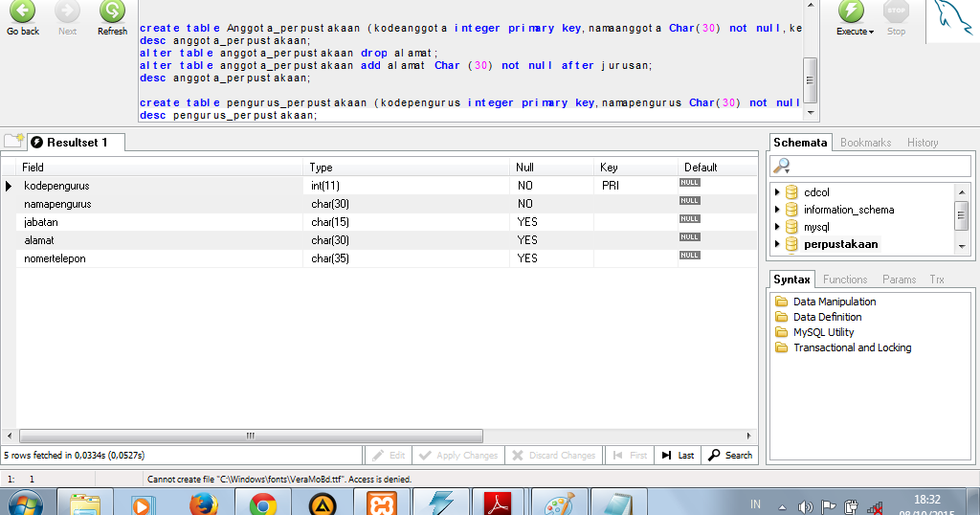
Task: Open the Params tab
Action: [899, 280]
